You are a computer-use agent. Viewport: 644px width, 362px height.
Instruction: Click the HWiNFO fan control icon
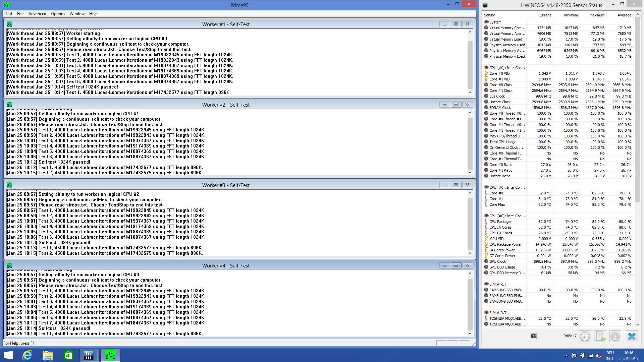[534, 336]
